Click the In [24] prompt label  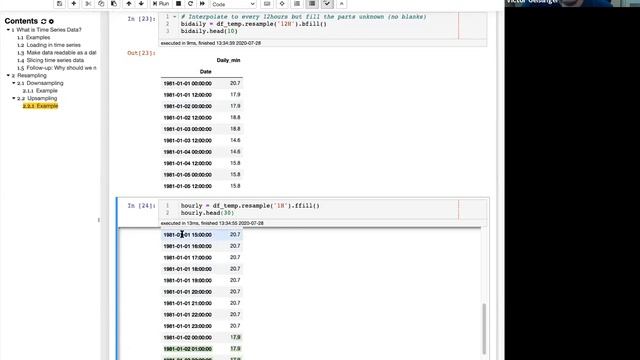[x=141, y=206]
